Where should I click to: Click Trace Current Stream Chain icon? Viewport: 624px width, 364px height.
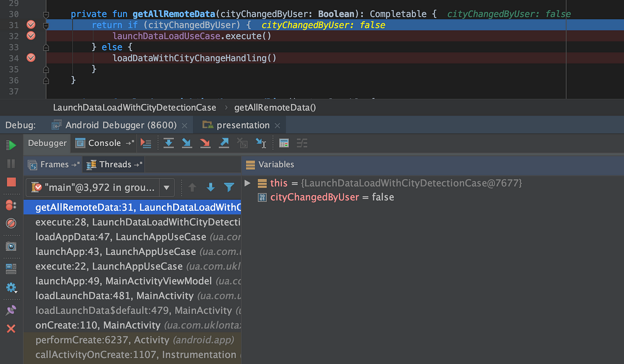coord(302,143)
